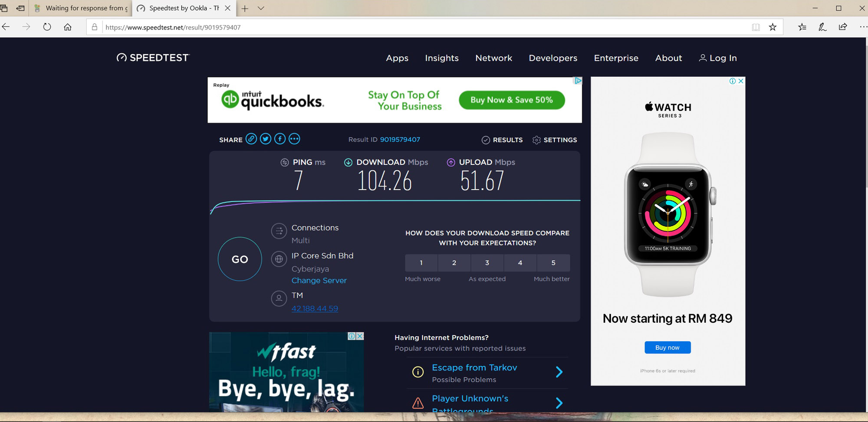
Task: Click the Apple Watch ad info icon
Action: pyautogui.click(x=733, y=81)
